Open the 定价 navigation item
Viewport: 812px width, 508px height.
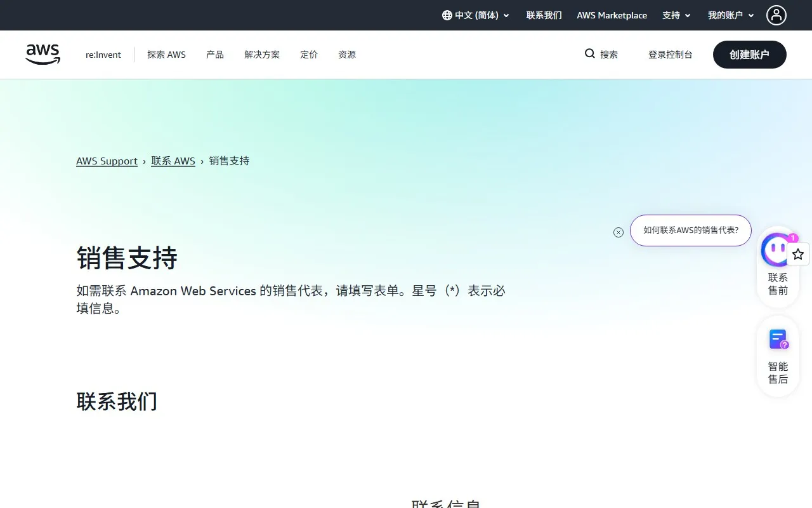coord(309,55)
